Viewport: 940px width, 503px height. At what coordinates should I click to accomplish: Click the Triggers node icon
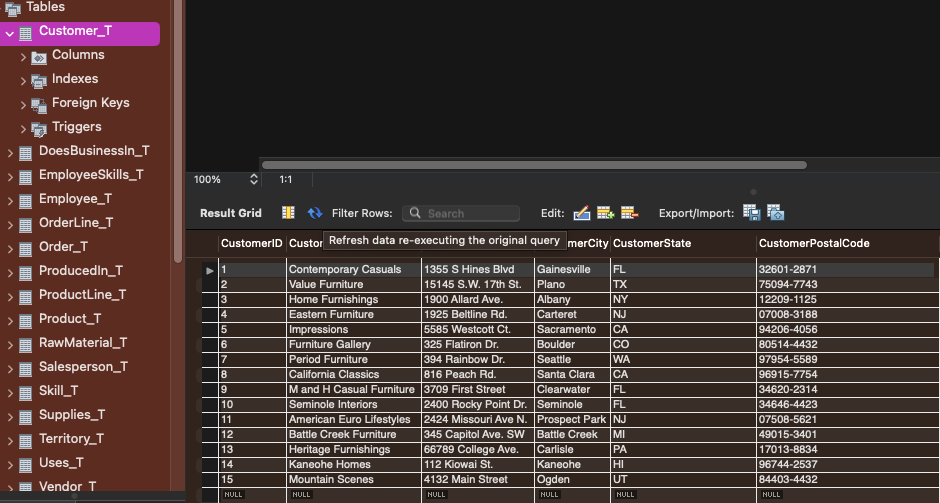tap(39, 129)
